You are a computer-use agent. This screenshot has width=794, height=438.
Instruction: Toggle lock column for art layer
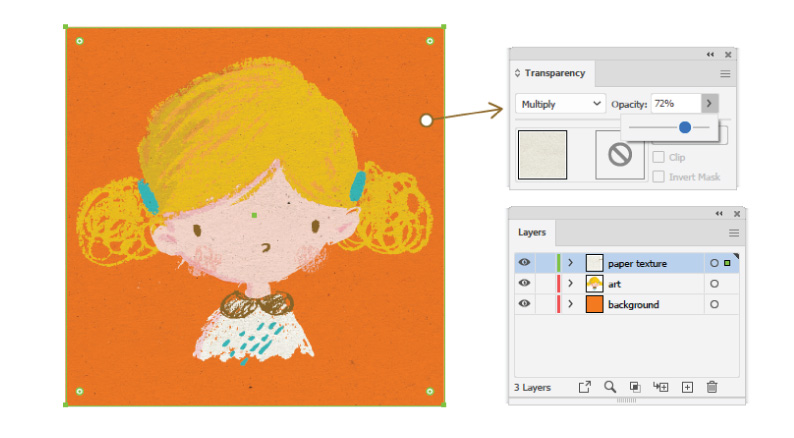pyautogui.click(x=544, y=284)
